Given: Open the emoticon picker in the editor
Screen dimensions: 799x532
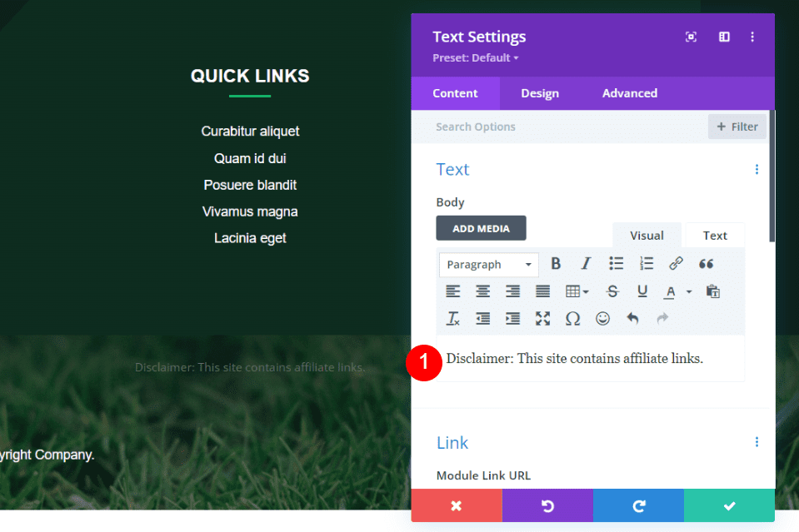Looking at the screenshot, I should pyautogui.click(x=602, y=318).
